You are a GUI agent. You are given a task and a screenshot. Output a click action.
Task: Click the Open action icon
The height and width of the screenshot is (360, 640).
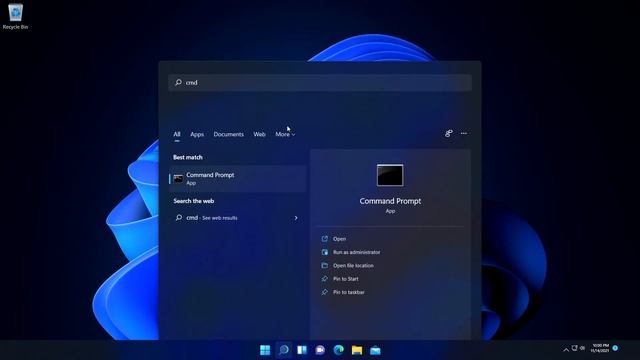324,239
